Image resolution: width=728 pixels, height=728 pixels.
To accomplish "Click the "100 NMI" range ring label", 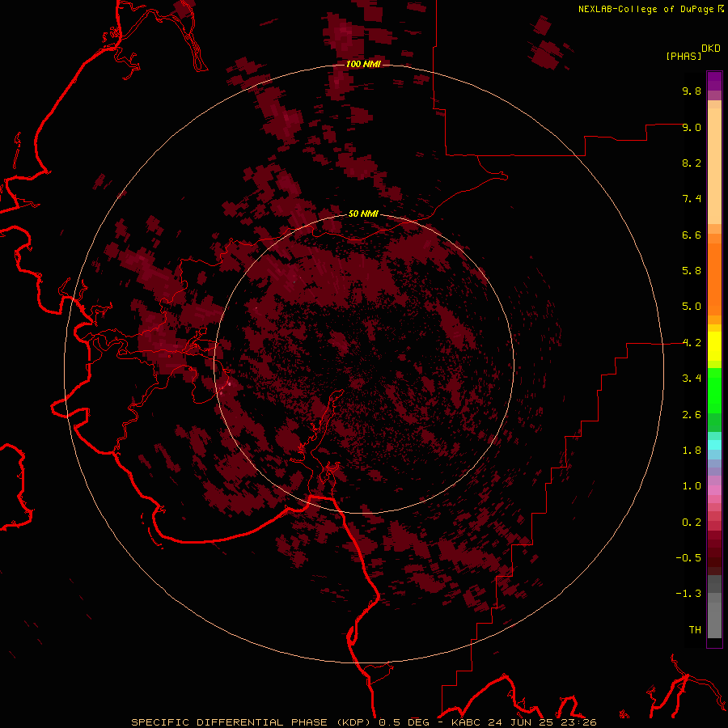I will tap(363, 64).
